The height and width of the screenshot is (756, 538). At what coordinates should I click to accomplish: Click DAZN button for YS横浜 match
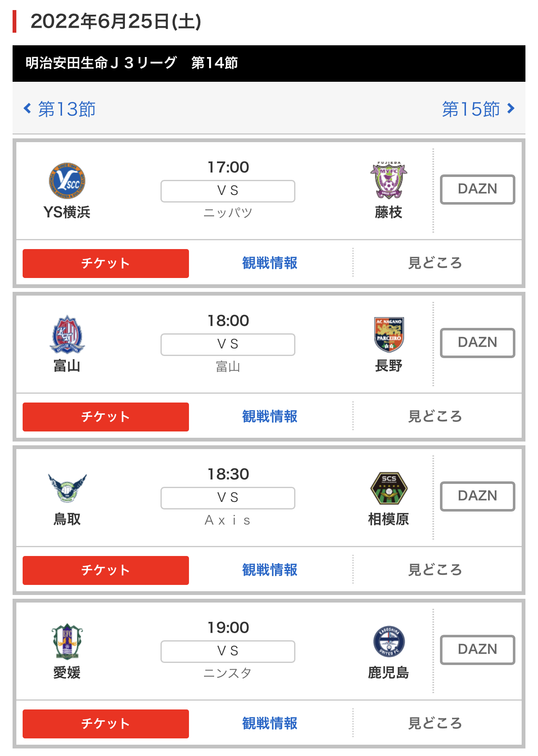(478, 189)
